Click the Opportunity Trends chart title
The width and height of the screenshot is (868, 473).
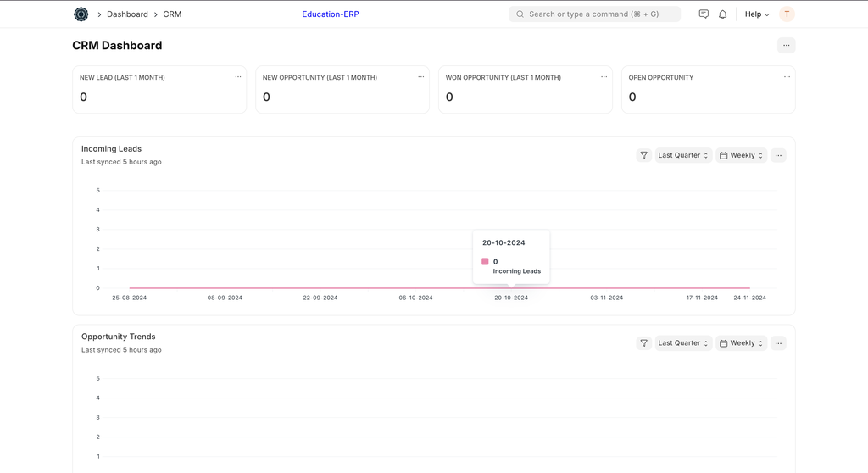tap(119, 337)
